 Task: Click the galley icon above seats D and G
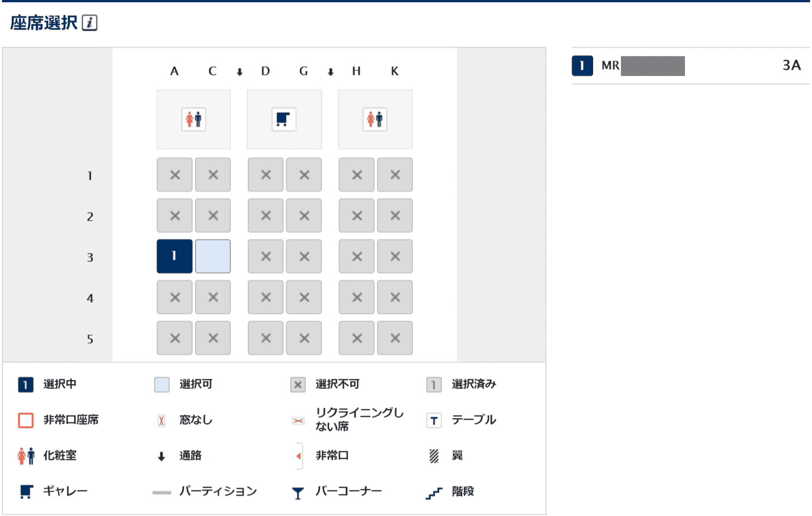tap(284, 120)
